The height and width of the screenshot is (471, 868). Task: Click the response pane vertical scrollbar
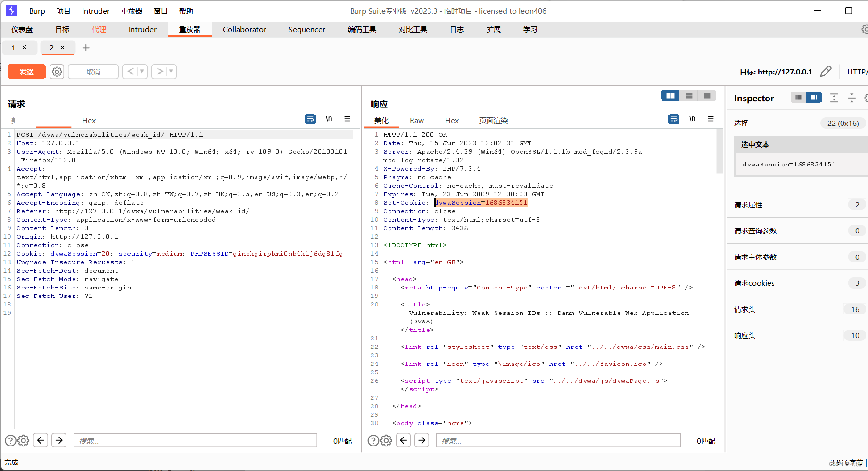point(719,151)
